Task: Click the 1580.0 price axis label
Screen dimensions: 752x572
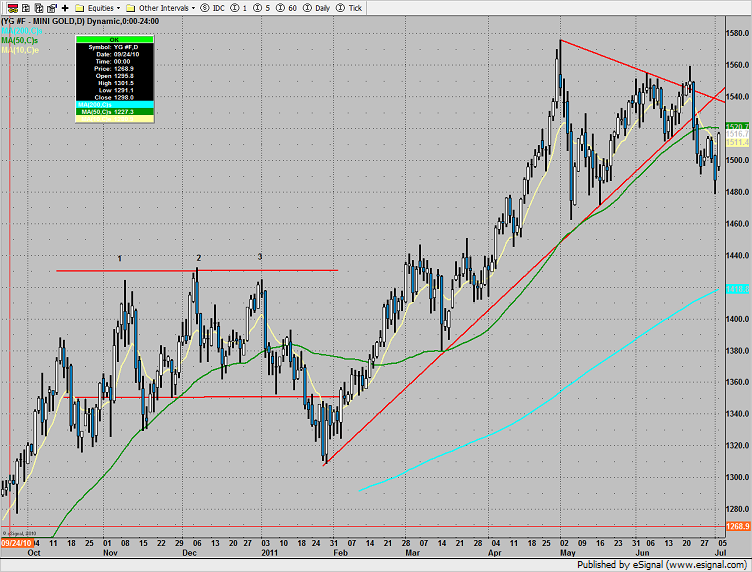Action: click(739, 33)
